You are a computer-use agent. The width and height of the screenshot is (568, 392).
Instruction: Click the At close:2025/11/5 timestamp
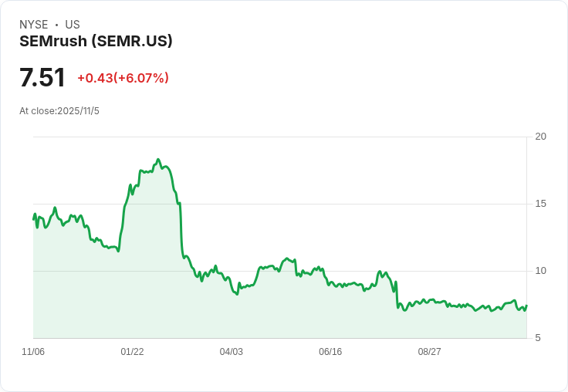[59, 111]
